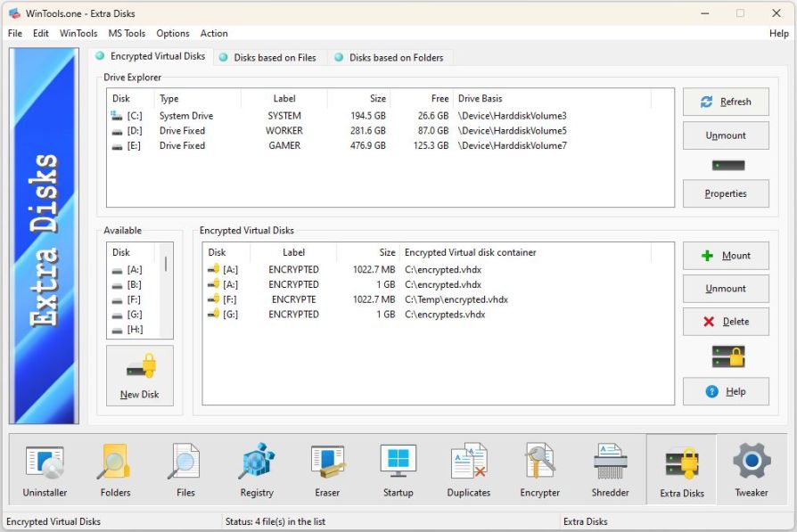Click the Help button with question icon

(726, 391)
